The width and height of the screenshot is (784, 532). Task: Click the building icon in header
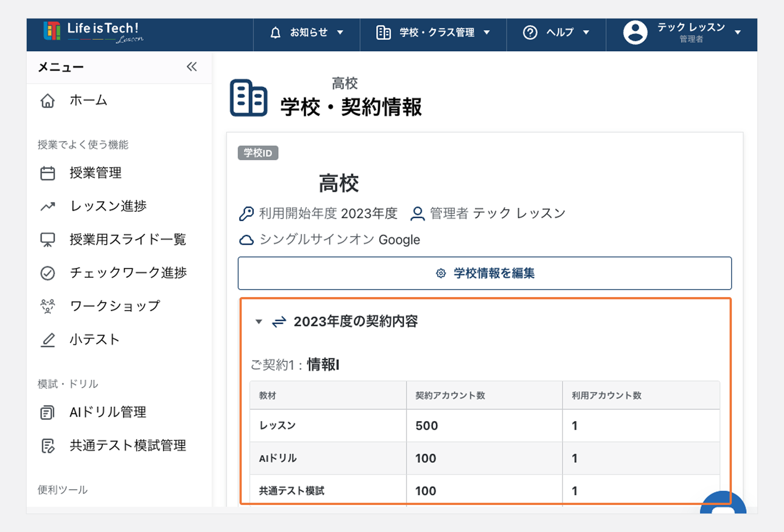click(x=383, y=33)
